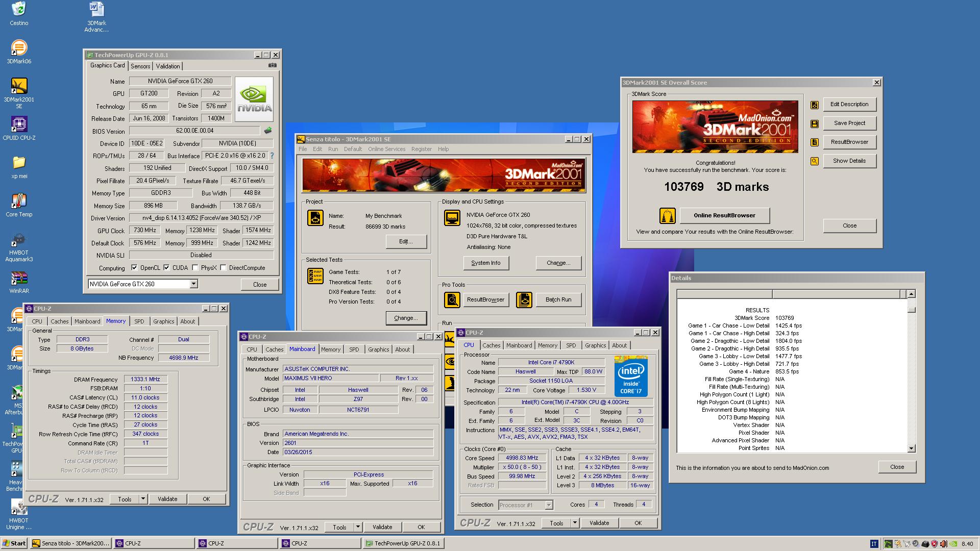980x551 pixels.
Task: Click Show Details button
Action: (x=849, y=161)
